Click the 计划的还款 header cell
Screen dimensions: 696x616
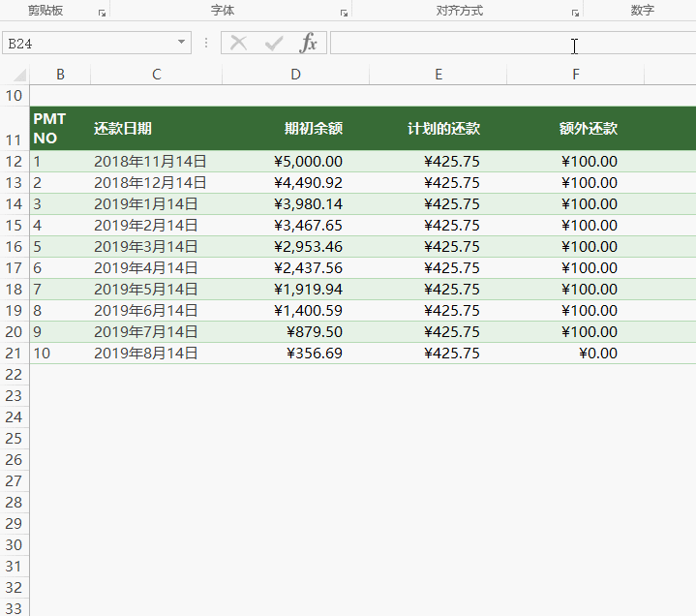point(439,129)
